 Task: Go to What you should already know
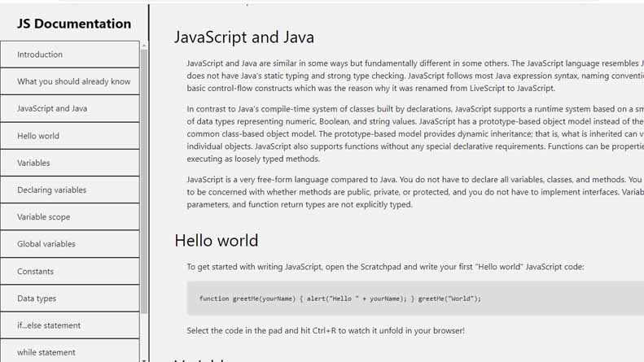[x=73, y=81]
